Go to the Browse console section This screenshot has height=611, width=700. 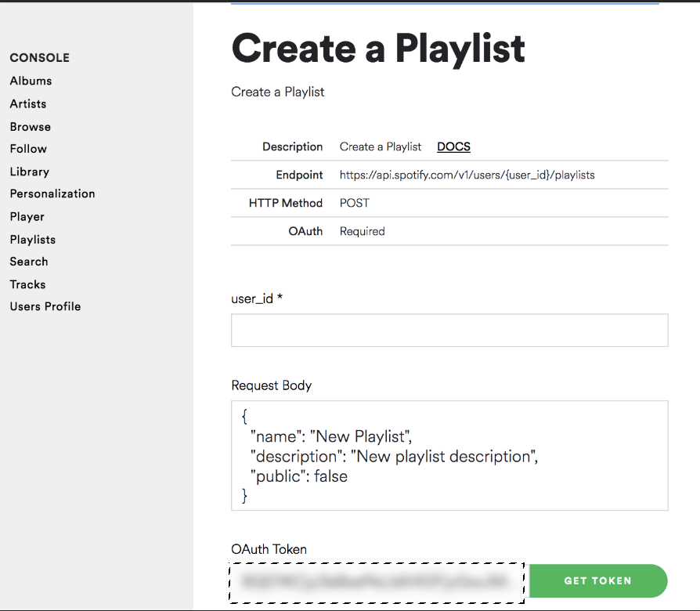click(31, 127)
